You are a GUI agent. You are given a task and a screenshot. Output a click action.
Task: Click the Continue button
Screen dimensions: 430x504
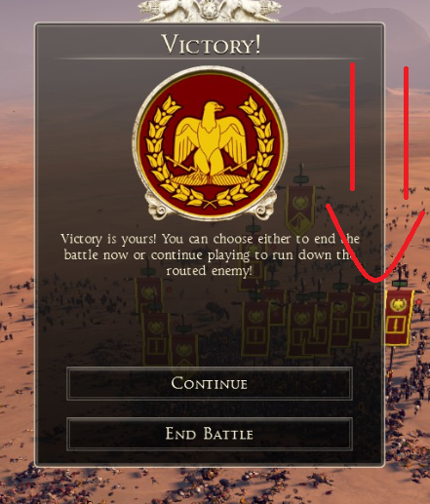[x=210, y=383]
